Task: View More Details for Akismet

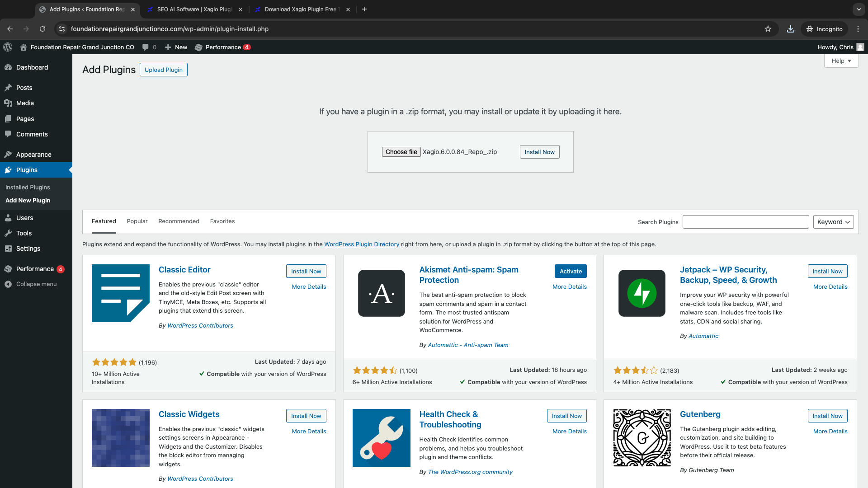Action: pos(570,287)
